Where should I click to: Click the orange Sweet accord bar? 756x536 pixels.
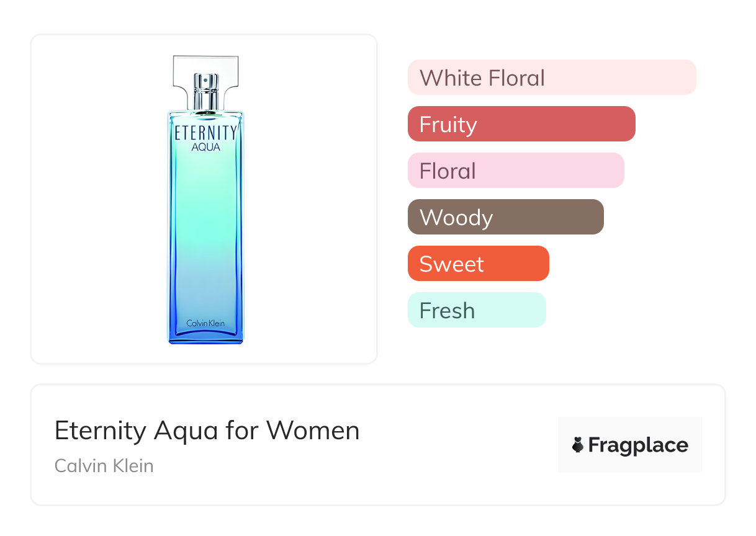pyautogui.click(x=478, y=264)
